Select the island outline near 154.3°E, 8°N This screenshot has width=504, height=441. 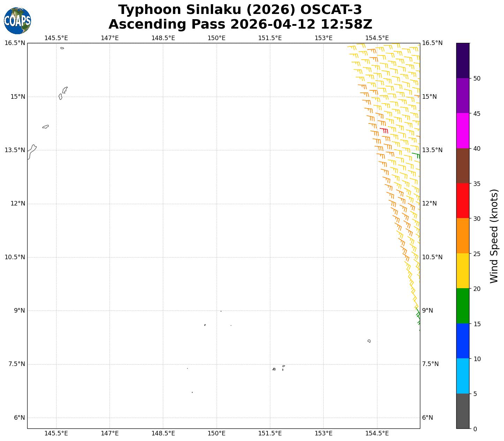(x=369, y=341)
